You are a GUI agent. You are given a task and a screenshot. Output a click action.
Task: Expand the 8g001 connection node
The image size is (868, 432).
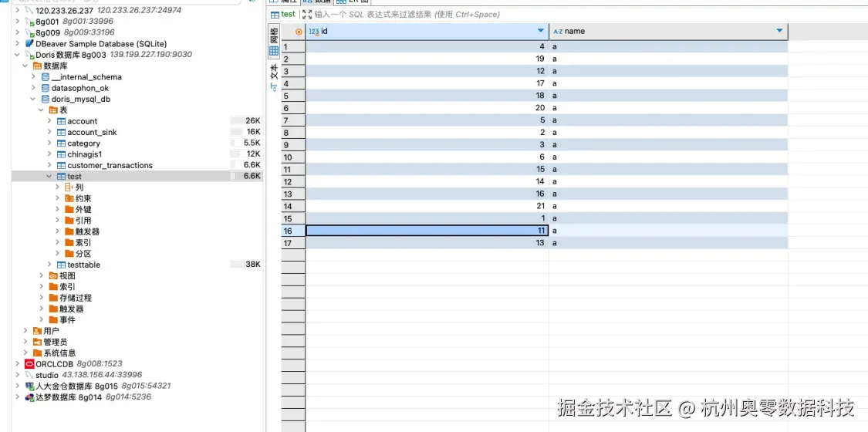point(17,22)
